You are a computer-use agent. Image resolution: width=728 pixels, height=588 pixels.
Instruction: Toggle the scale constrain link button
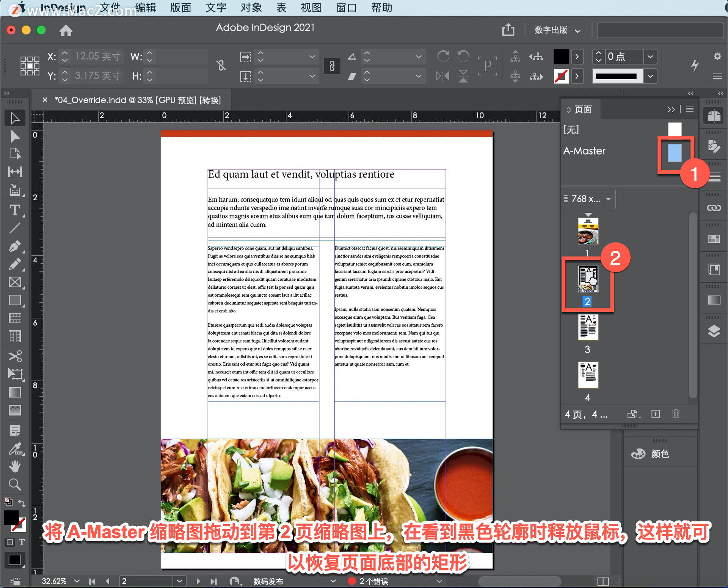pos(332,66)
